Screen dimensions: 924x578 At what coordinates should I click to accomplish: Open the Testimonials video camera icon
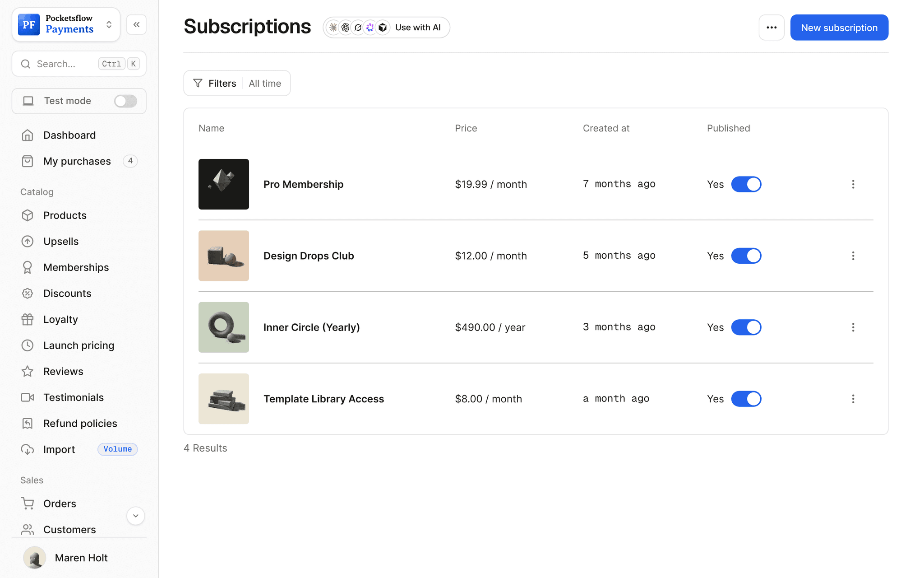(x=28, y=397)
